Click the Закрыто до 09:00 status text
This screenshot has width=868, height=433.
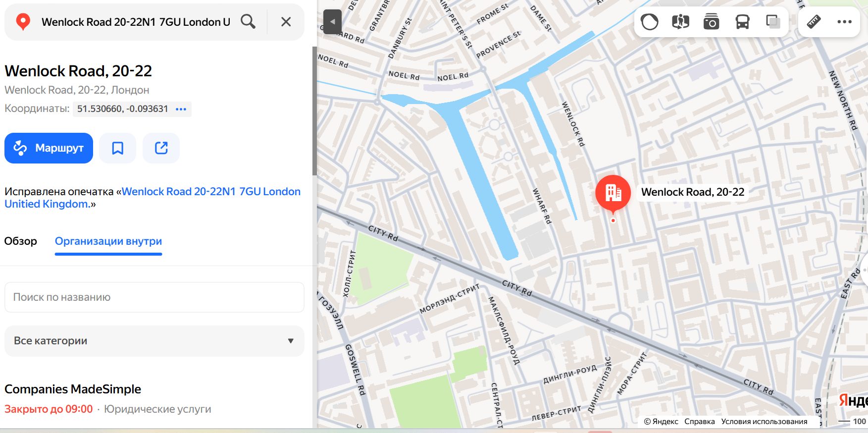49,409
